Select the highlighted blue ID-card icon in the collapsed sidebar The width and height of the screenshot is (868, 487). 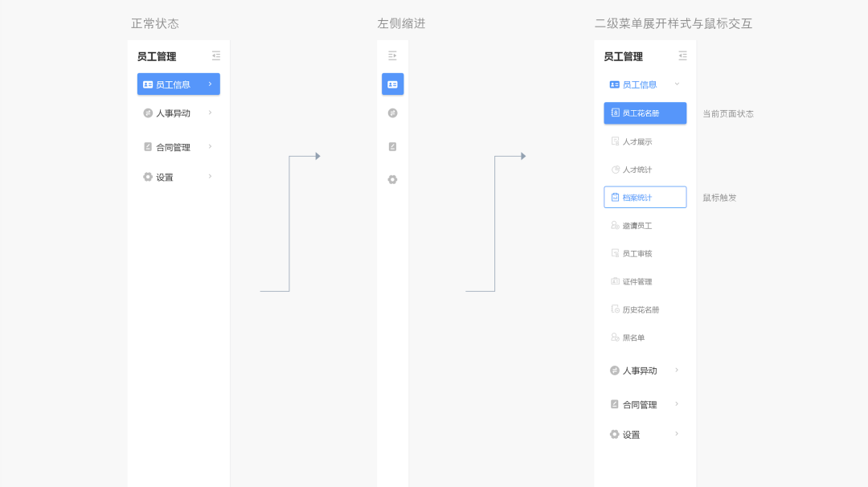click(392, 84)
